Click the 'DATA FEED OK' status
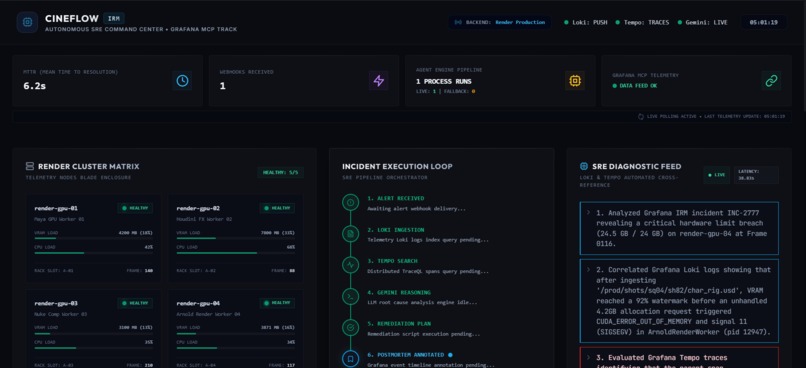Screen dimensions: 806x368 coord(638,86)
